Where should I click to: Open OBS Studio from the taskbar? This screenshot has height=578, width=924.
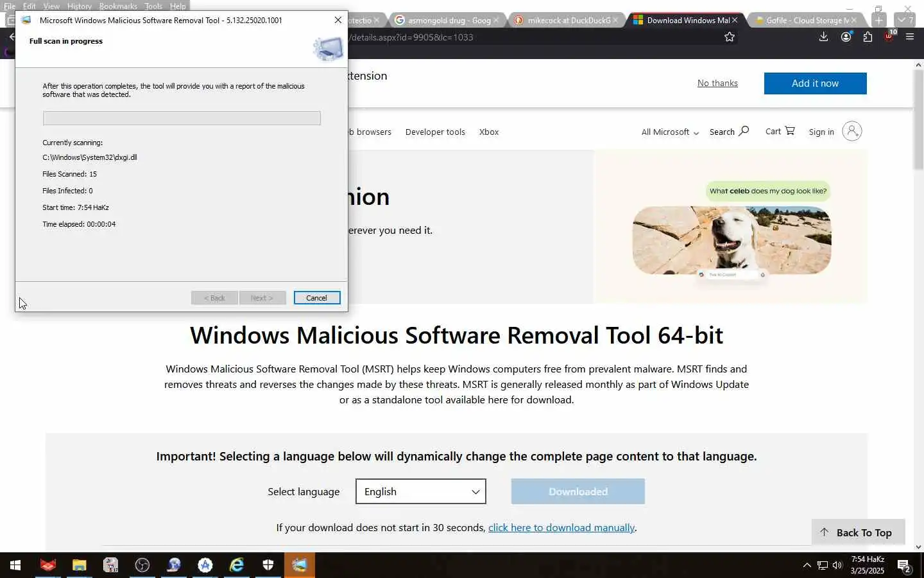(x=142, y=565)
